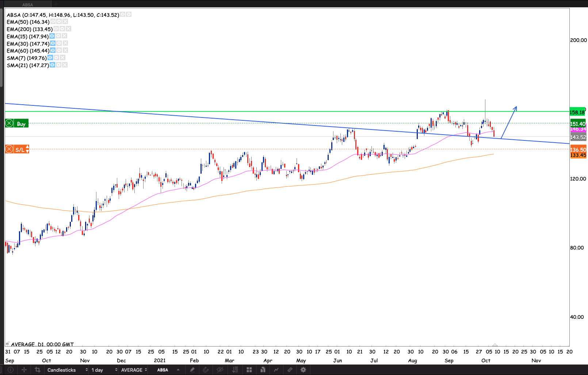588x375 pixels.
Task: Select the pencil drawing tool
Action: coord(192,370)
